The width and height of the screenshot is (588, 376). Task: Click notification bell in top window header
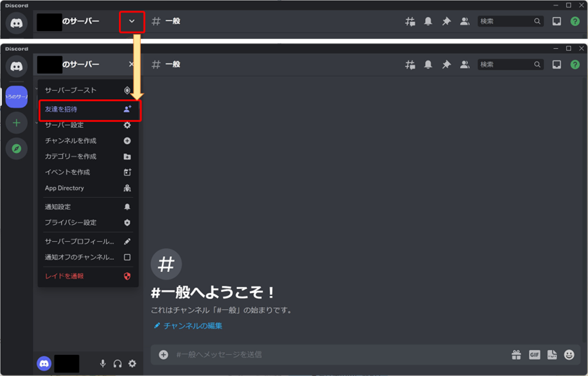point(428,21)
